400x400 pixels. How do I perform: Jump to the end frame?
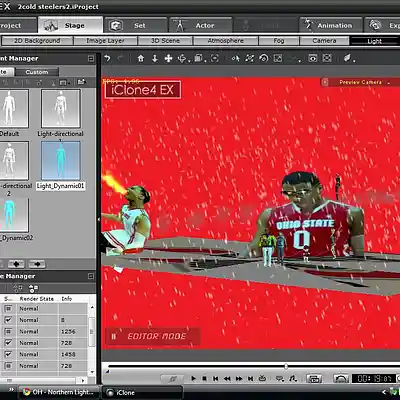(250, 378)
